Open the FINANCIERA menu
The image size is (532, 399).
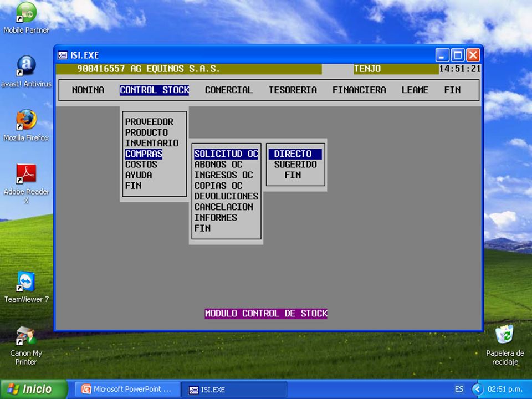359,90
